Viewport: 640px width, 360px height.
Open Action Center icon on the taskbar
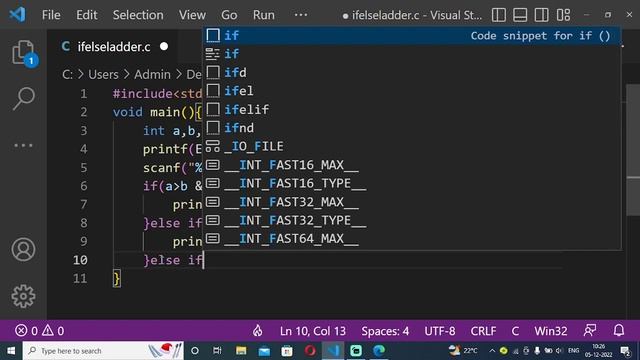tap(625, 351)
